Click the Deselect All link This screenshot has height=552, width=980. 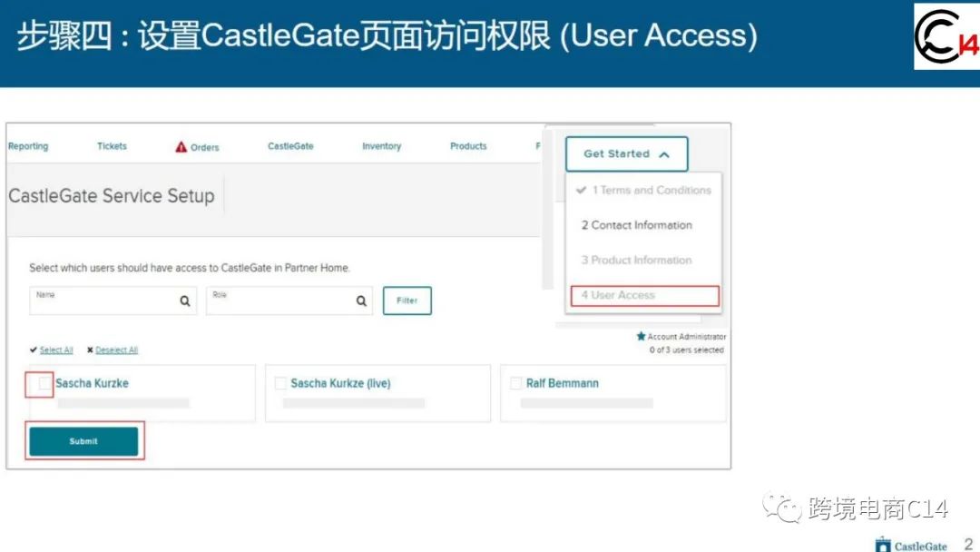[116, 350]
